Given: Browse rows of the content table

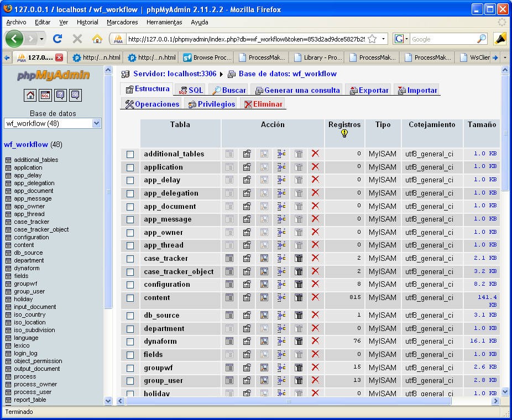Looking at the screenshot, I should (x=229, y=297).
